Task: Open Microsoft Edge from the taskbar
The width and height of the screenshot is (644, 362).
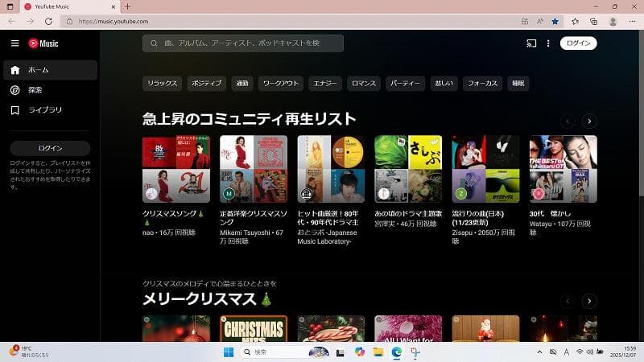Action: coord(396,352)
